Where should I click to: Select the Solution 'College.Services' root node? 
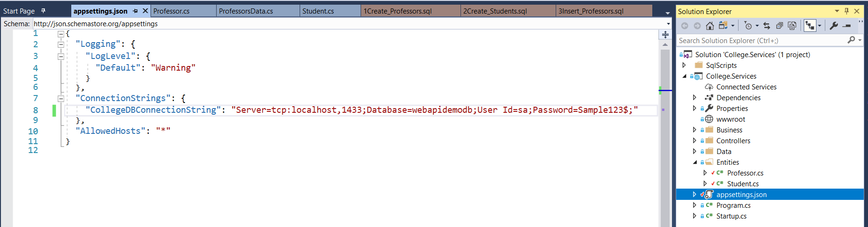[x=752, y=55]
